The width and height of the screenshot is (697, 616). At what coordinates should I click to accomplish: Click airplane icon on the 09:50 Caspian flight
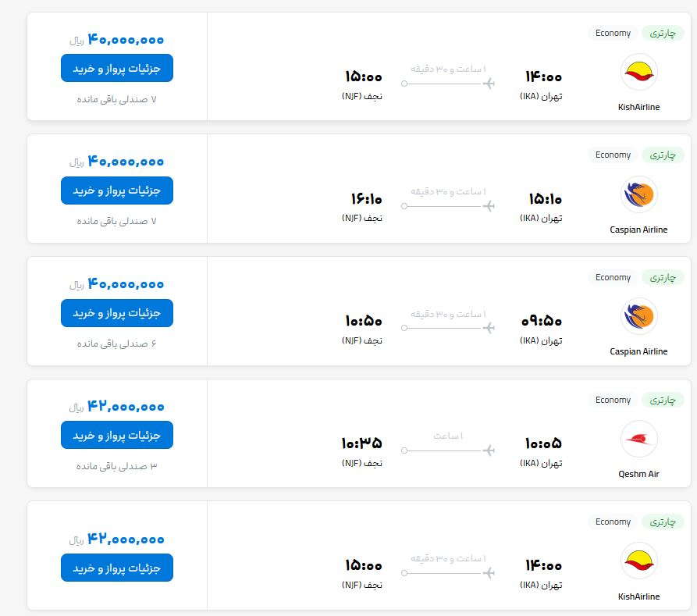pos(489,328)
